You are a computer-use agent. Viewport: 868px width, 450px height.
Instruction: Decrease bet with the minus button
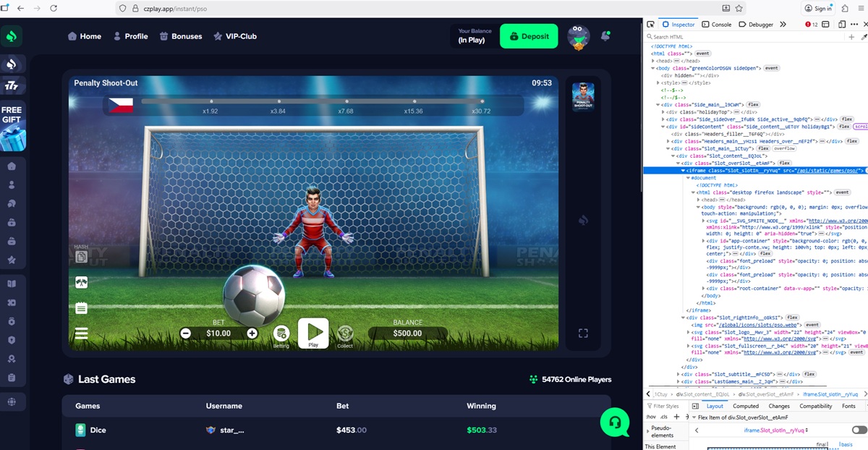(186, 334)
